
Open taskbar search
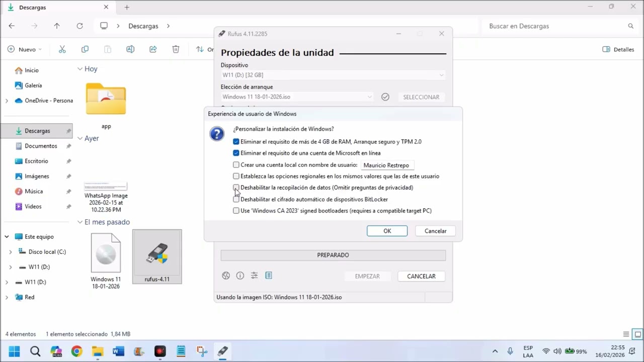35,351
